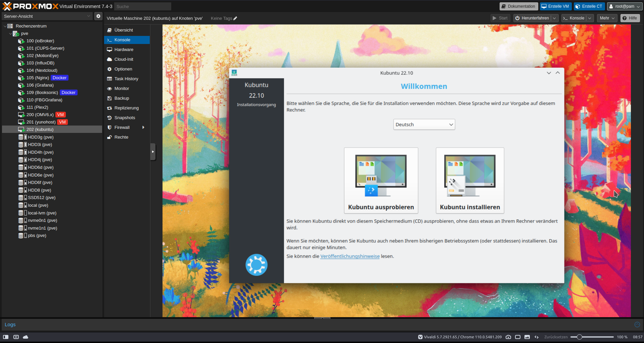Open Rechte permissions page
The height and width of the screenshot is (343, 644).
tap(127, 137)
